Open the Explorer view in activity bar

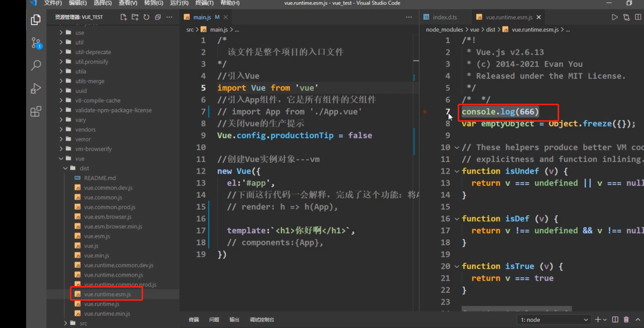click(x=36, y=20)
